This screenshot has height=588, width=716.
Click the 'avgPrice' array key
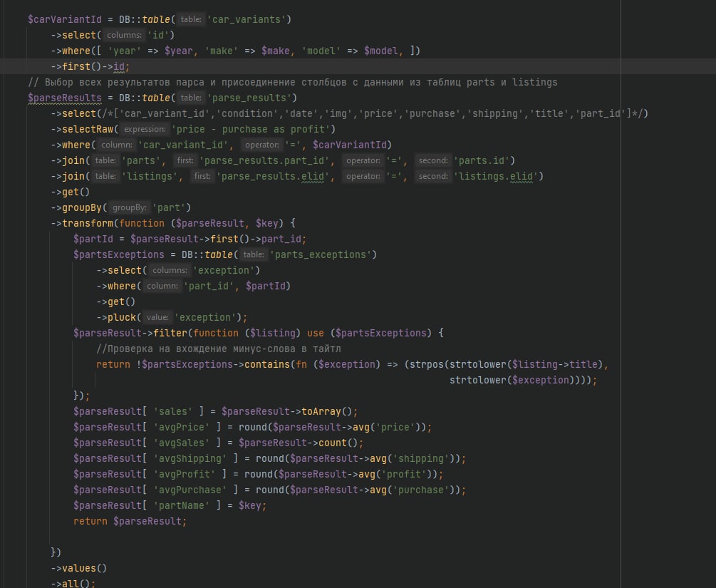[x=181, y=427]
